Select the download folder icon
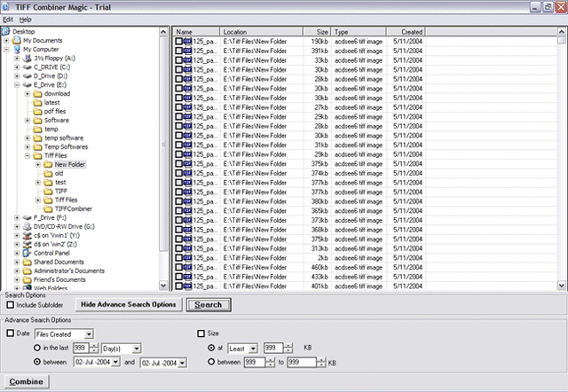The height and width of the screenshot is (392, 568). [x=37, y=93]
